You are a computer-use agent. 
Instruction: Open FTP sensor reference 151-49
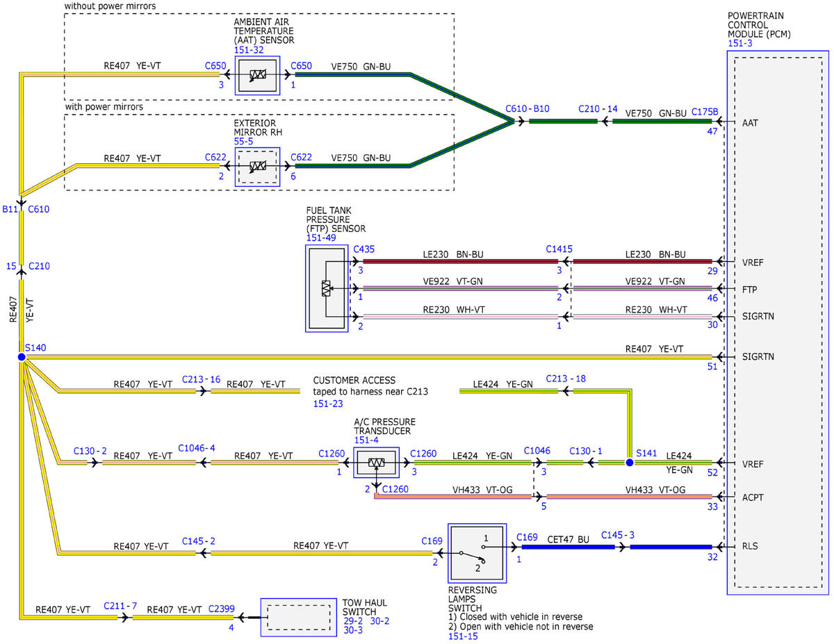(x=322, y=238)
